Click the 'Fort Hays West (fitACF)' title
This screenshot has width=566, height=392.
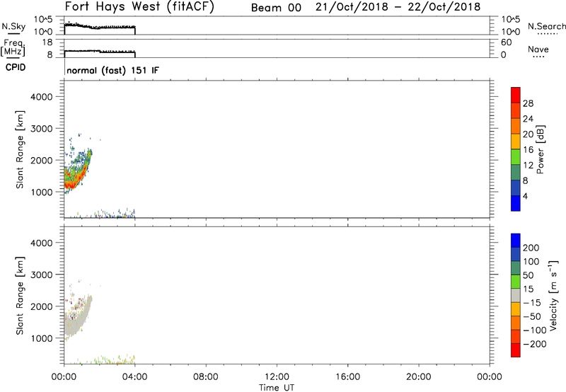click(139, 7)
